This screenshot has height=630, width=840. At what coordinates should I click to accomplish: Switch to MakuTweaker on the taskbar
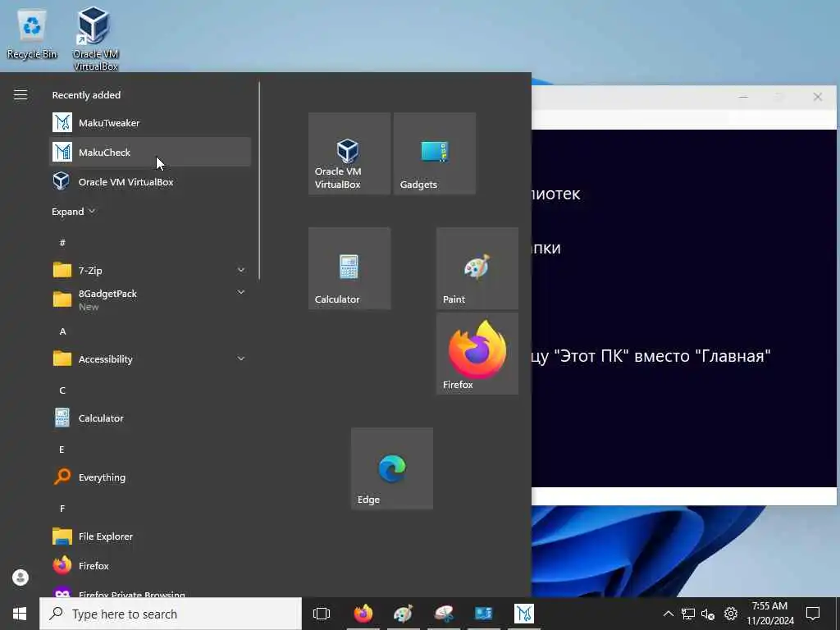[x=524, y=614]
